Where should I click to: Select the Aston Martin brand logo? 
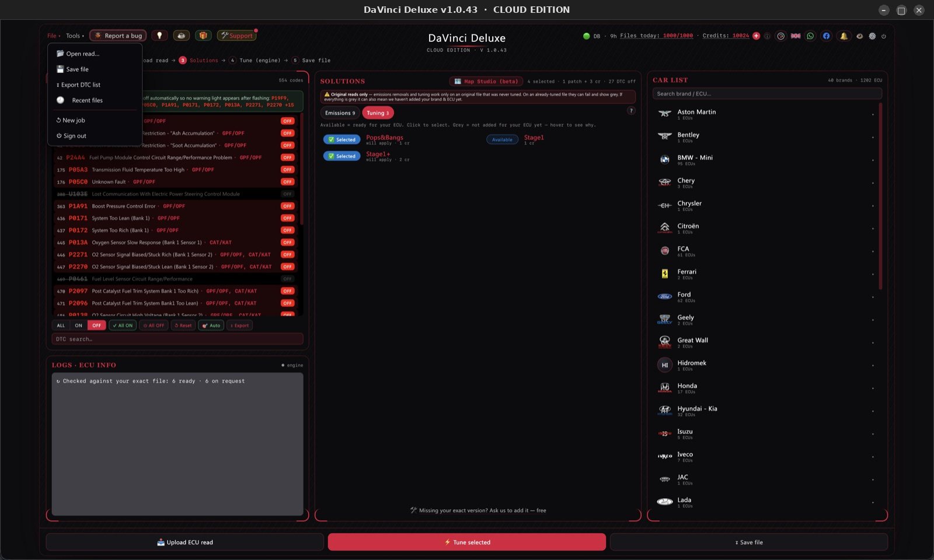point(664,114)
